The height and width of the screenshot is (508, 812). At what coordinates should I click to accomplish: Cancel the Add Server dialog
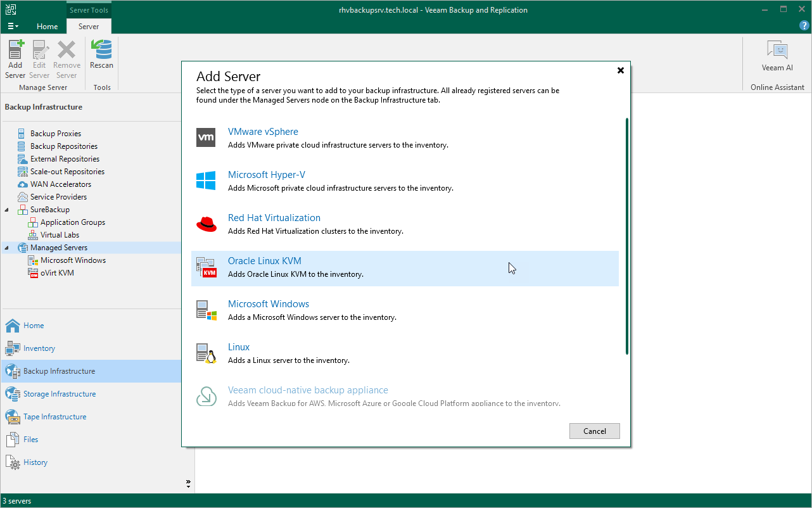pos(594,431)
